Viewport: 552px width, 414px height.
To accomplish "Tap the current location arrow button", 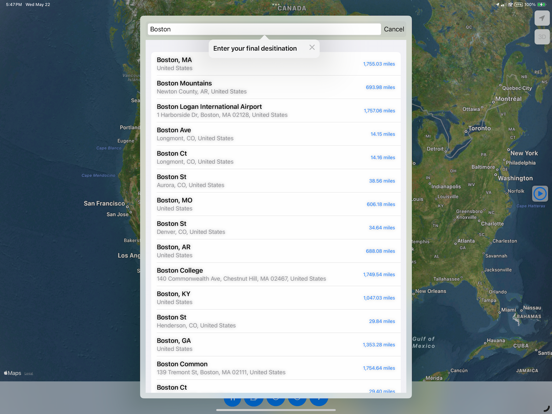I will click(542, 18).
